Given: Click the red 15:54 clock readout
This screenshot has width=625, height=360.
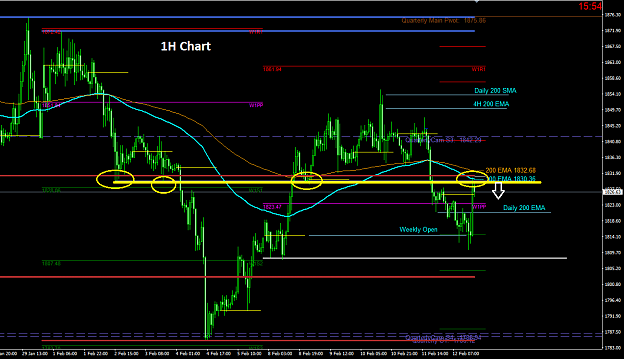Looking at the screenshot, I should click(x=590, y=6).
